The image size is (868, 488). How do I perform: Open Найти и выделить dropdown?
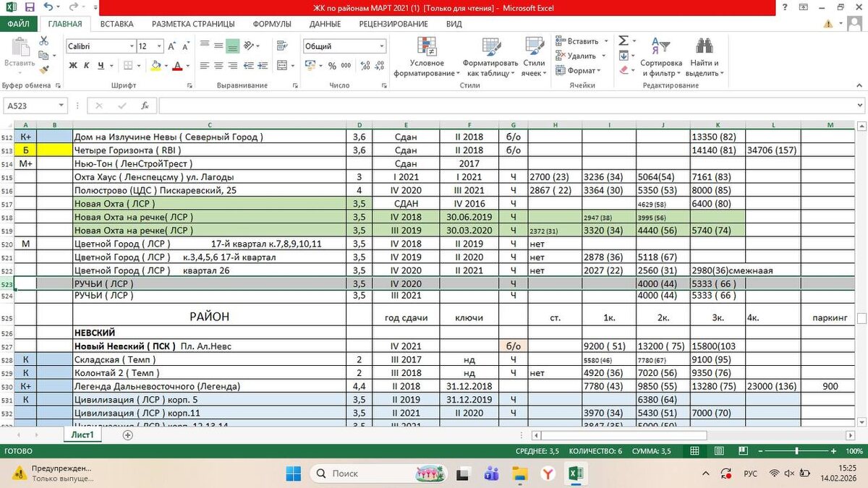click(705, 57)
